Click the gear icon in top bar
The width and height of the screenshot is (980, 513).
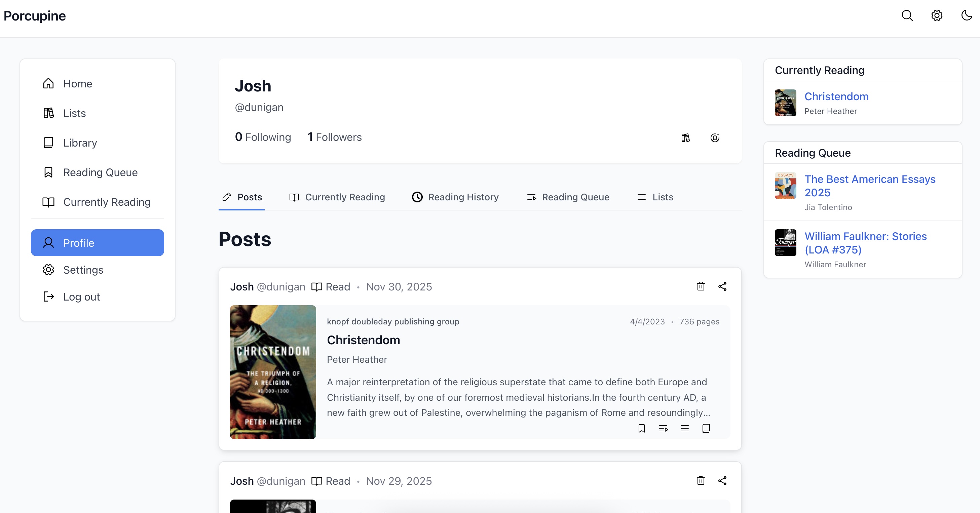(937, 15)
